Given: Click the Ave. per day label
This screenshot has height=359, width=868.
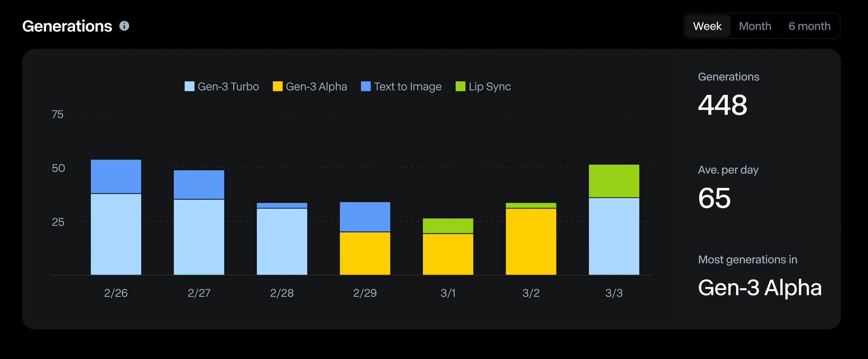Looking at the screenshot, I should (x=728, y=170).
